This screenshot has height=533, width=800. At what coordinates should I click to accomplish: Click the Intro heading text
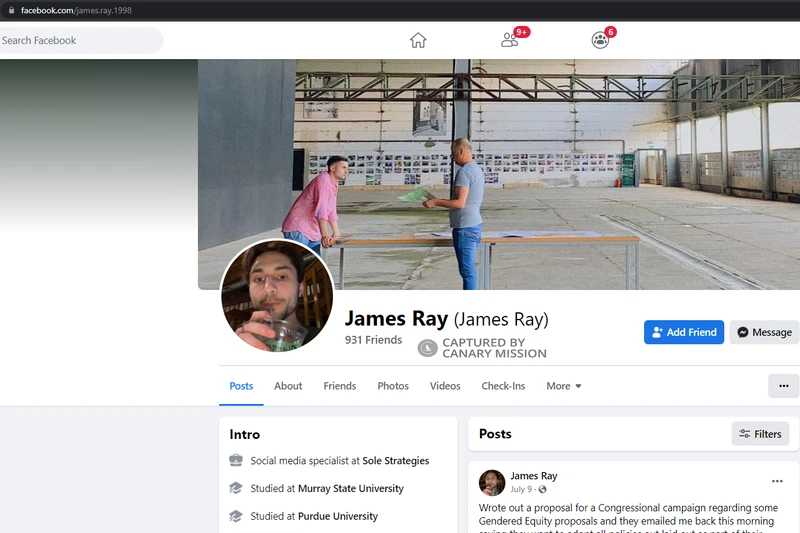[244, 434]
